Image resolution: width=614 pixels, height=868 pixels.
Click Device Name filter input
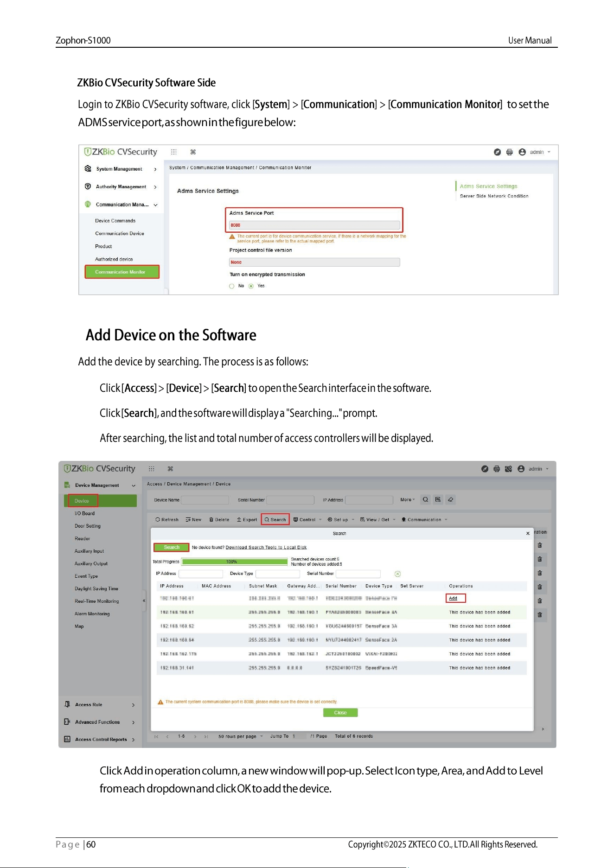(205, 500)
